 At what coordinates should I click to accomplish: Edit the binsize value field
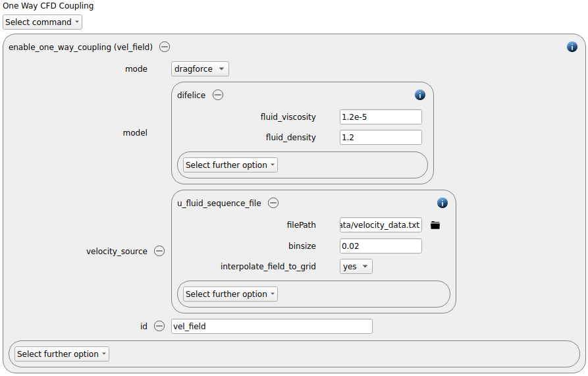pyautogui.click(x=381, y=246)
